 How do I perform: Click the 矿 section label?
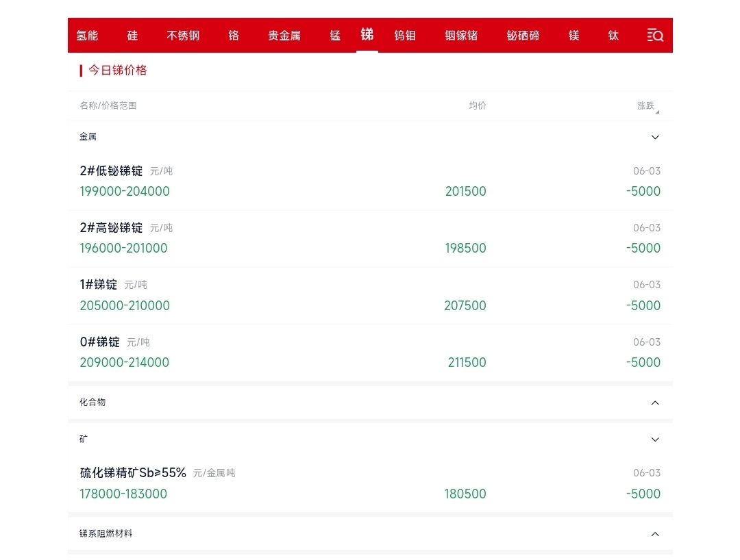coord(83,439)
